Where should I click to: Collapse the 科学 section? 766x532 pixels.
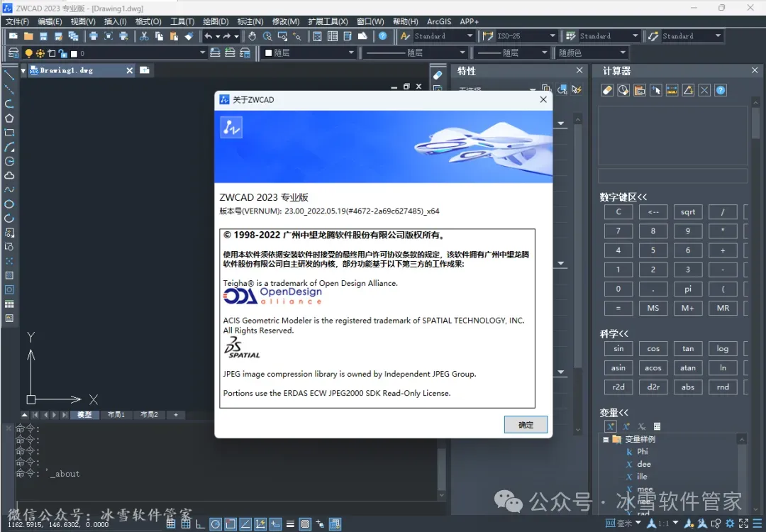(614, 334)
